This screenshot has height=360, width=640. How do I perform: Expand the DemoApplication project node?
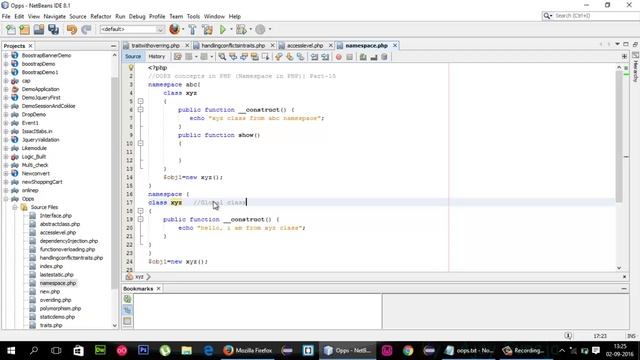click(6, 89)
